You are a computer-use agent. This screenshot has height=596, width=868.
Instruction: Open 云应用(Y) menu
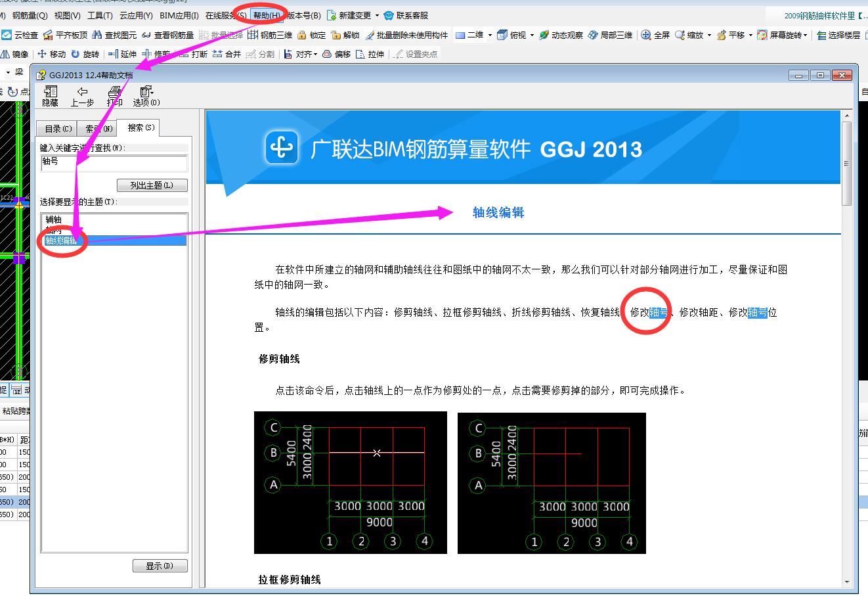(136, 15)
